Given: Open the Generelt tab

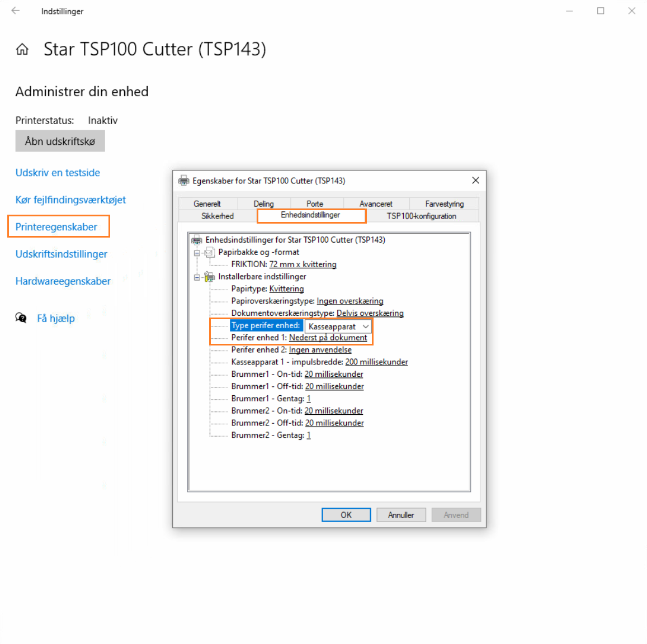Looking at the screenshot, I should [x=207, y=204].
